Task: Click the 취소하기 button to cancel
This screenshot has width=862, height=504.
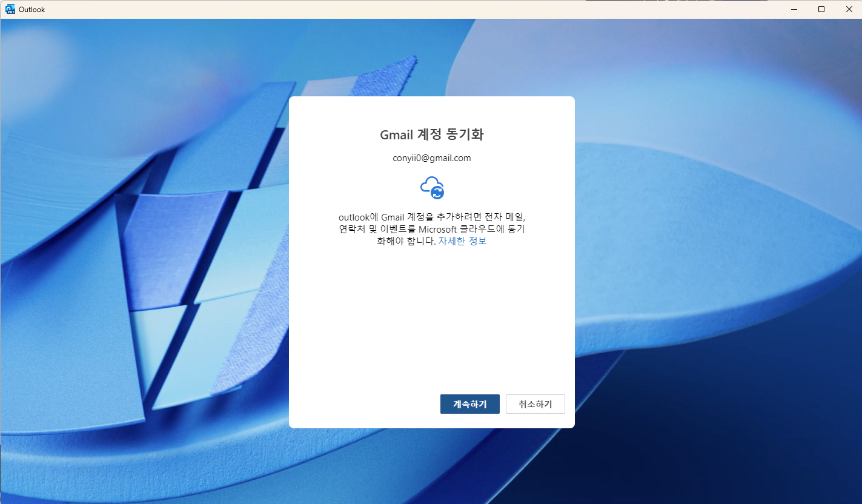Action: point(535,404)
